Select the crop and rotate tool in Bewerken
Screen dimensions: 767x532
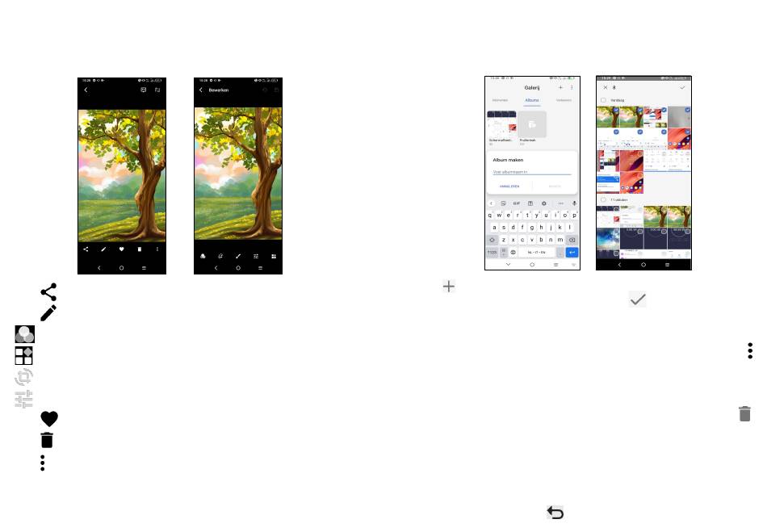[x=220, y=257]
